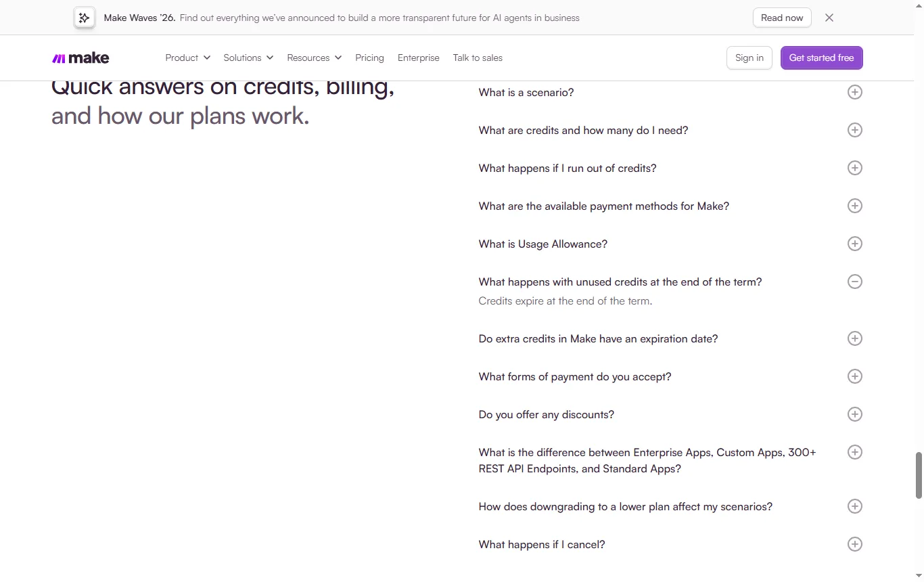Collapse the unused credits answer minus icon

click(x=855, y=282)
